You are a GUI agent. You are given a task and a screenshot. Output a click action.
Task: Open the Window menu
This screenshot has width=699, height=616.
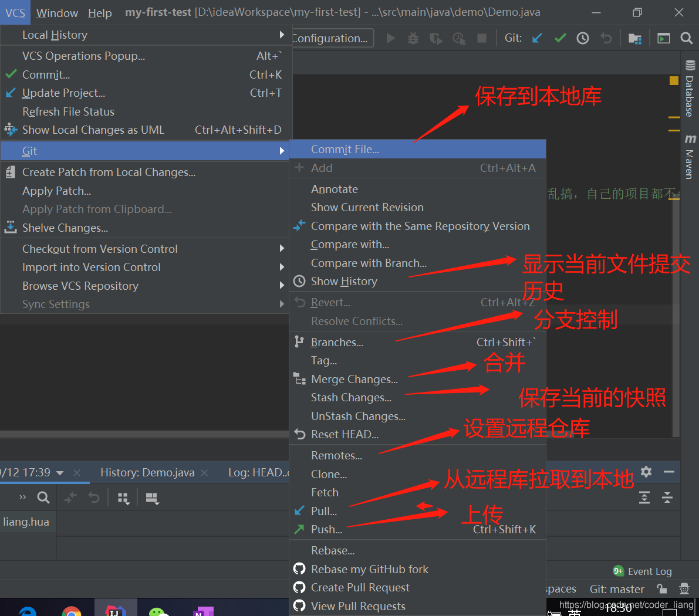tap(57, 13)
